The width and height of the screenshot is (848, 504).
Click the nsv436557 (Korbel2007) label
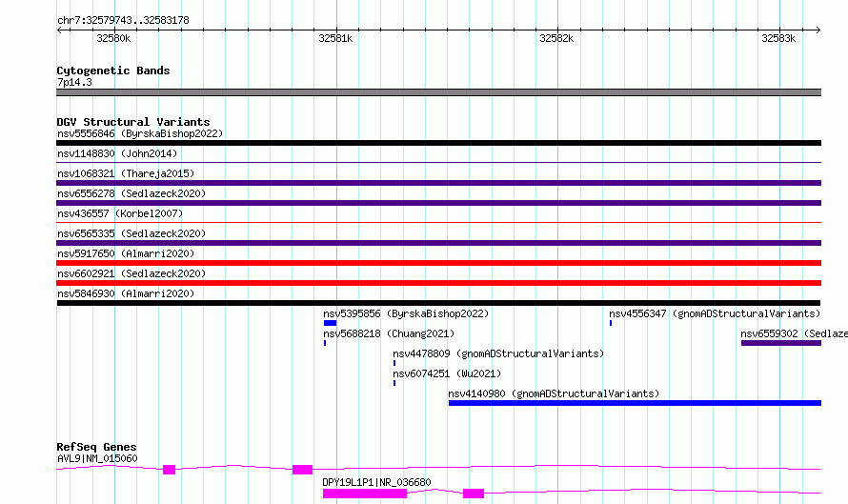[x=120, y=213]
